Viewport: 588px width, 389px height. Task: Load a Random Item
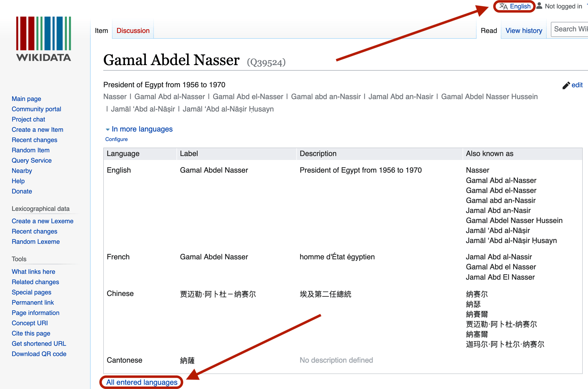pos(31,150)
